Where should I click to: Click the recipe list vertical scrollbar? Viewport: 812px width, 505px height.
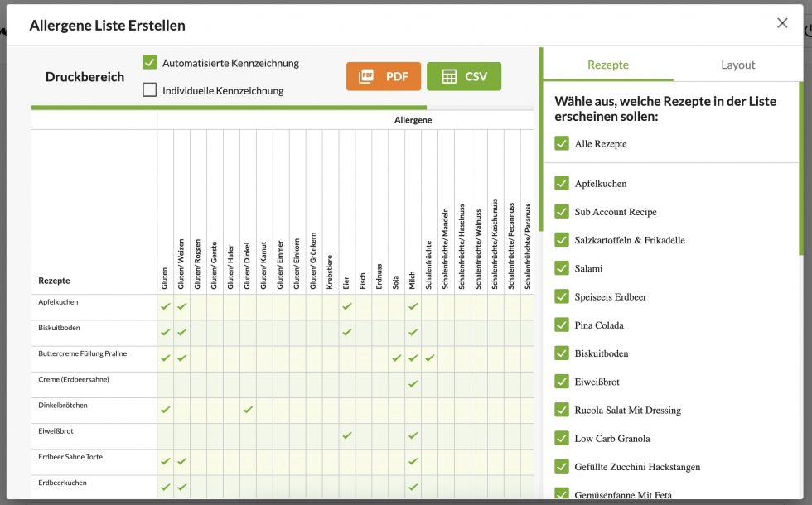(x=801, y=166)
